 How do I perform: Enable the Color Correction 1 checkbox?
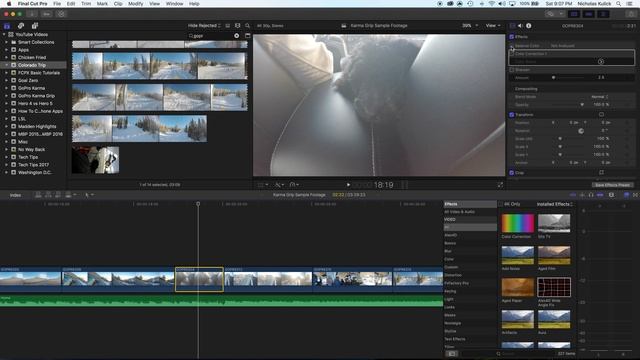point(511,53)
